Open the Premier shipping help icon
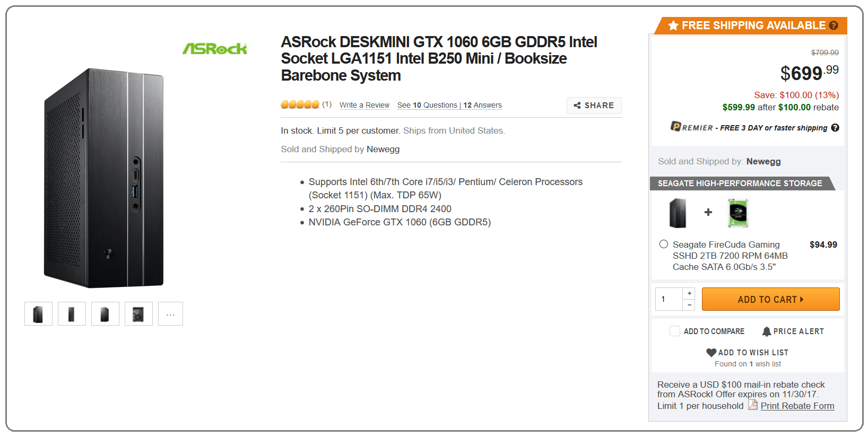 coord(835,128)
